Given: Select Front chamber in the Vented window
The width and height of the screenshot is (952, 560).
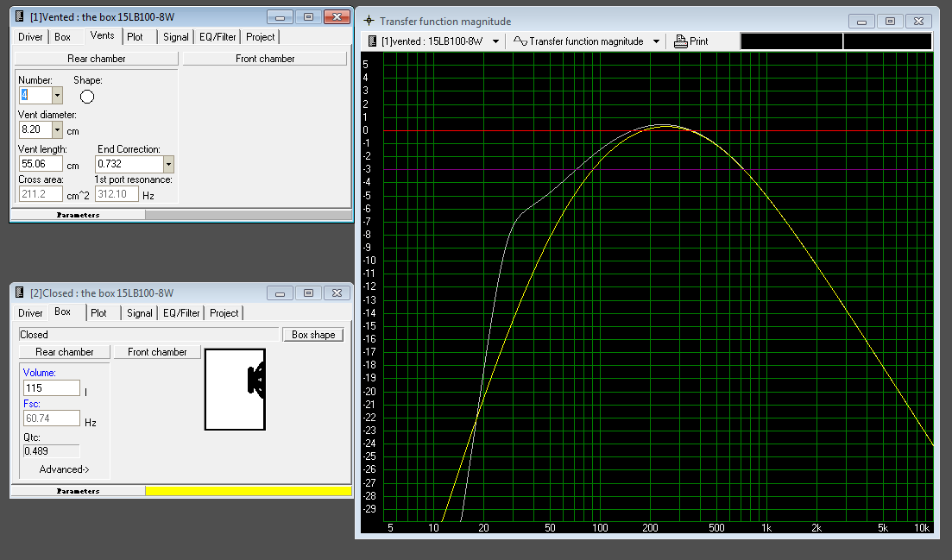Looking at the screenshot, I should click(265, 59).
